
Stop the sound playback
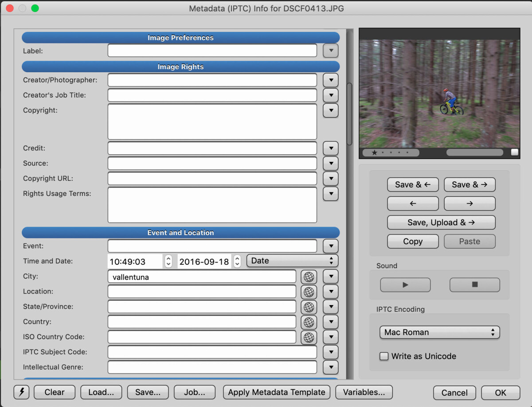[x=475, y=285]
